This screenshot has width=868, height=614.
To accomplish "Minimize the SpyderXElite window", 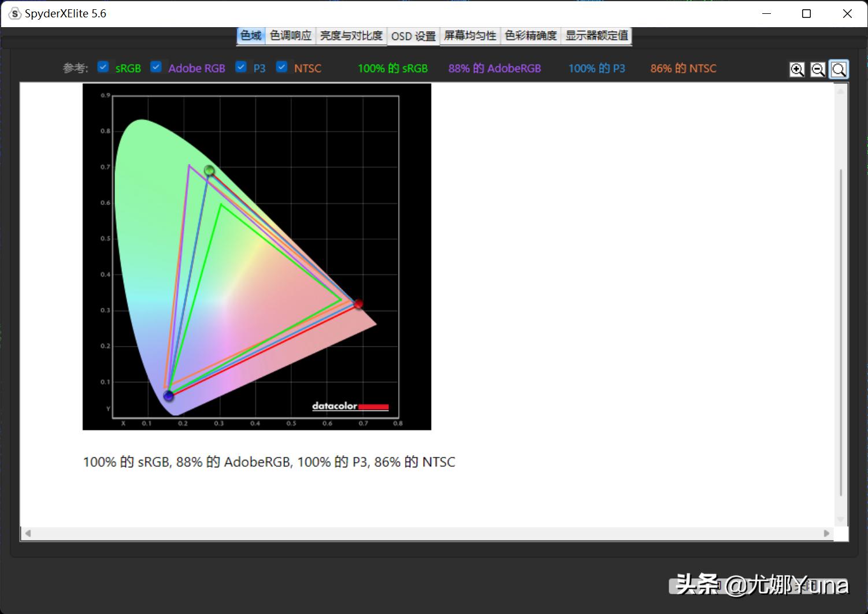I will click(767, 14).
